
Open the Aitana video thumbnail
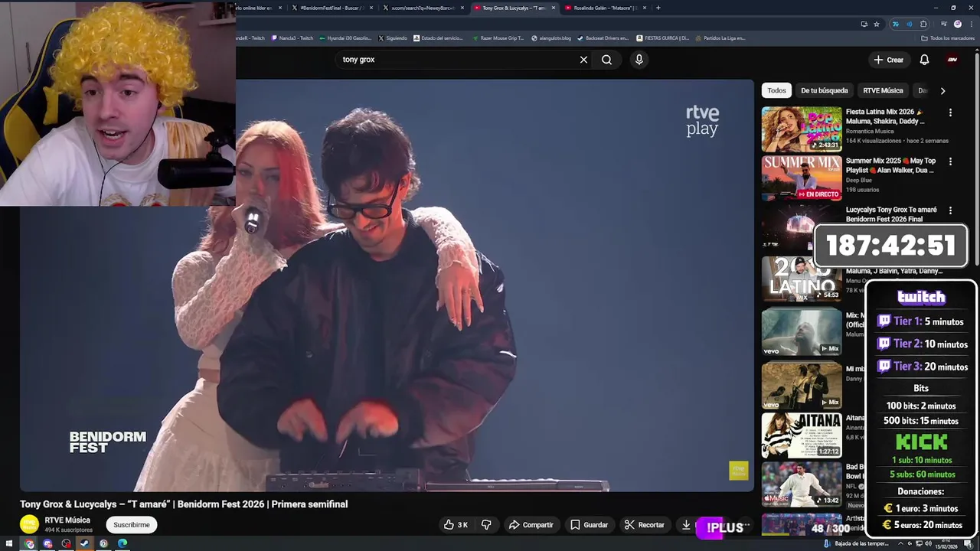(x=802, y=435)
